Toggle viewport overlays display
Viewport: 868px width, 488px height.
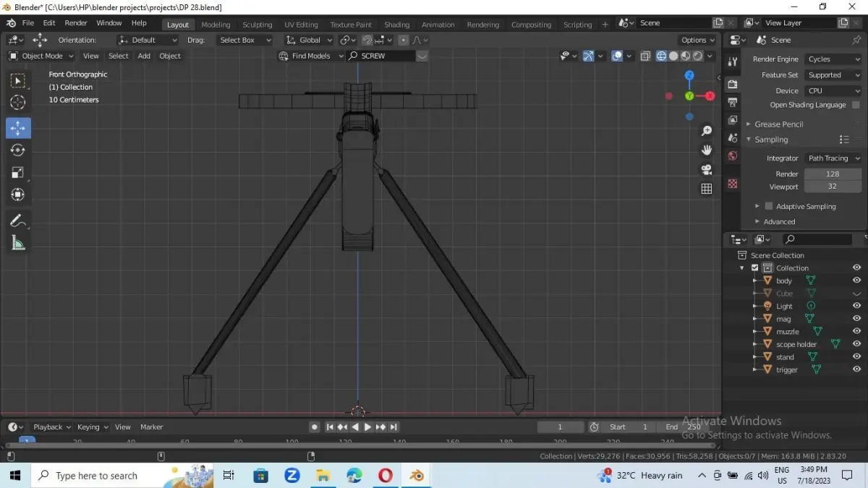(617, 56)
